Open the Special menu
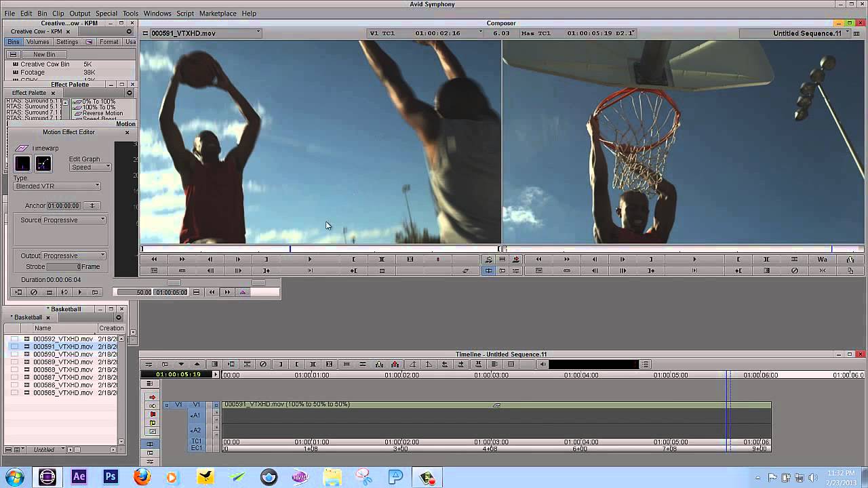868x488 pixels. point(106,14)
